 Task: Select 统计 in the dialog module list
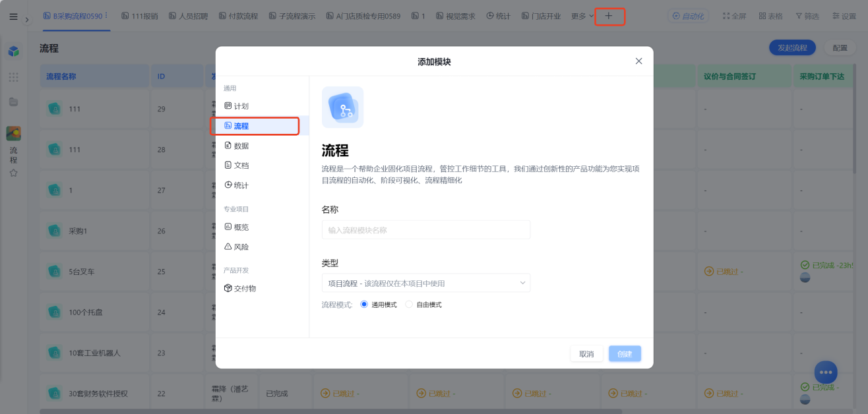tap(262, 185)
